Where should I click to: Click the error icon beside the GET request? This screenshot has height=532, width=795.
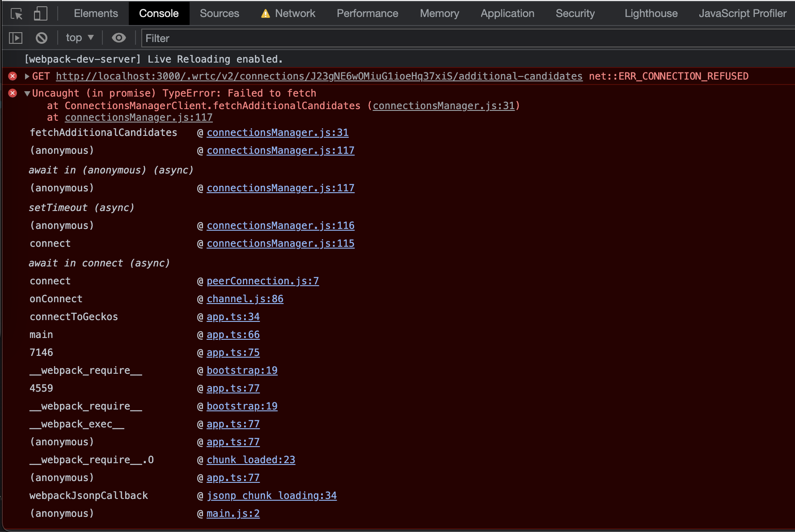point(12,76)
